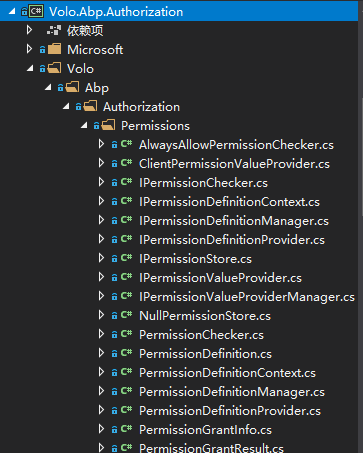Collapse the Authorization folder
Image resolution: width=363 pixels, height=453 pixels.
(x=66, y=106)
